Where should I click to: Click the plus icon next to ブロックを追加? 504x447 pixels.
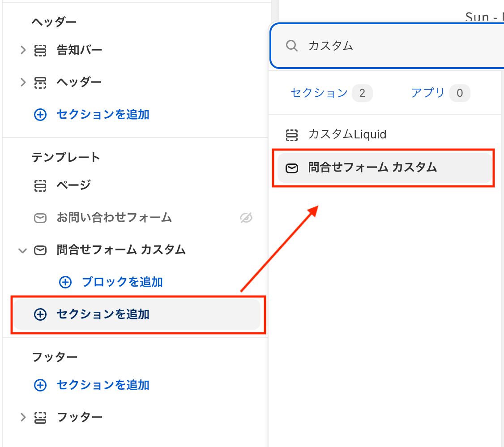pyautogui.click(x=65, y=282)
